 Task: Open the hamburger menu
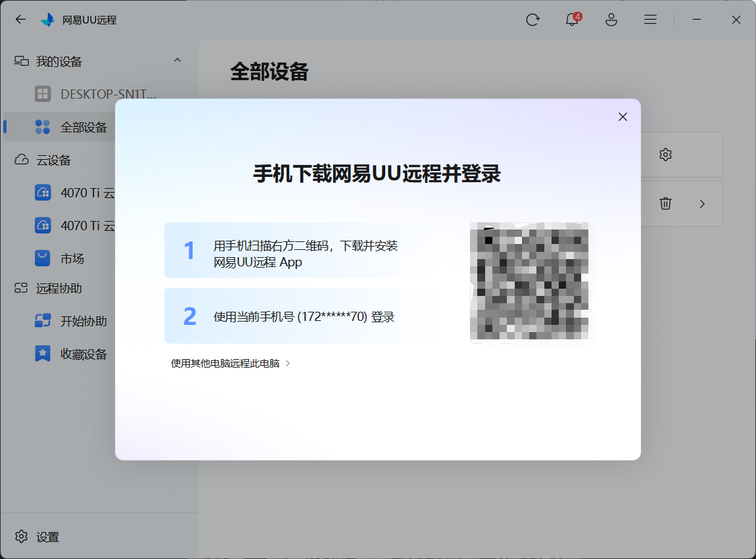pos(650,20)
